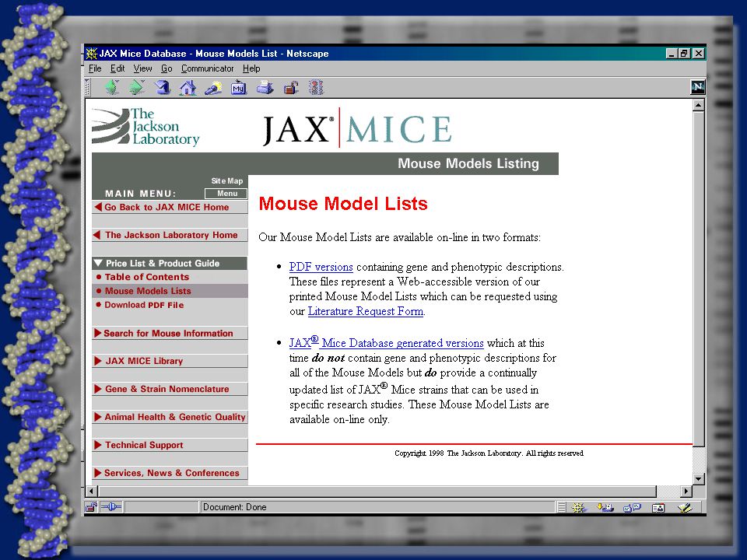Click the vertical scrollbar thumb

coord(699,278)
